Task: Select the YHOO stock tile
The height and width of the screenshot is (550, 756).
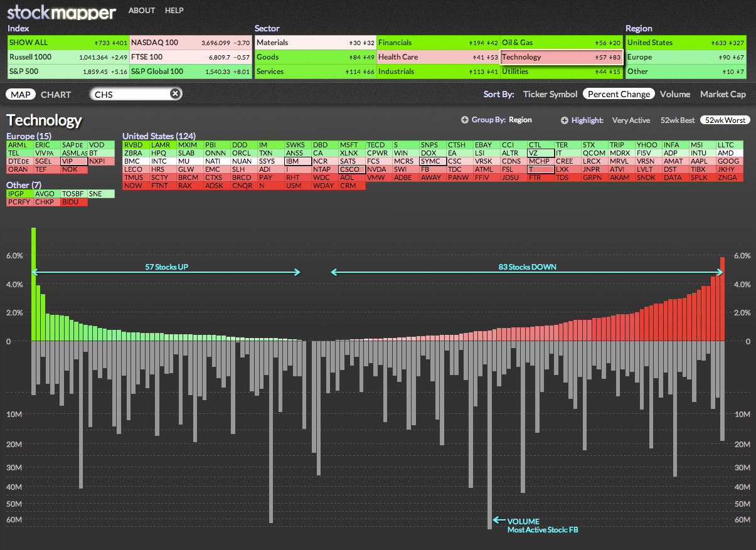Action: 649,145
